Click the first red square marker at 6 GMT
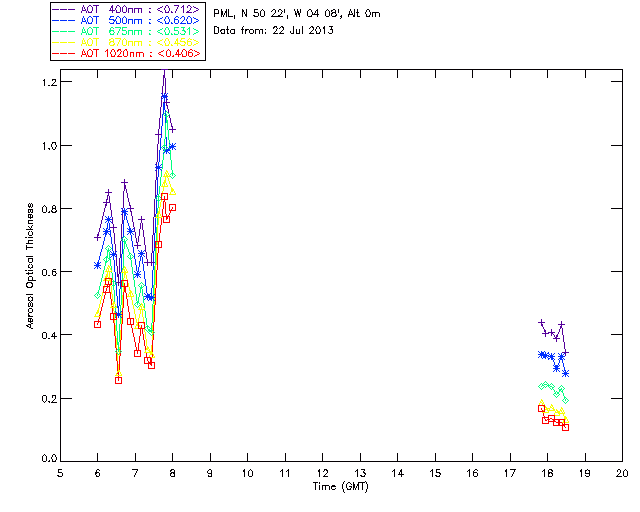Image resolution: width=640 pixels, height=512 pixels. coord(98,324)
